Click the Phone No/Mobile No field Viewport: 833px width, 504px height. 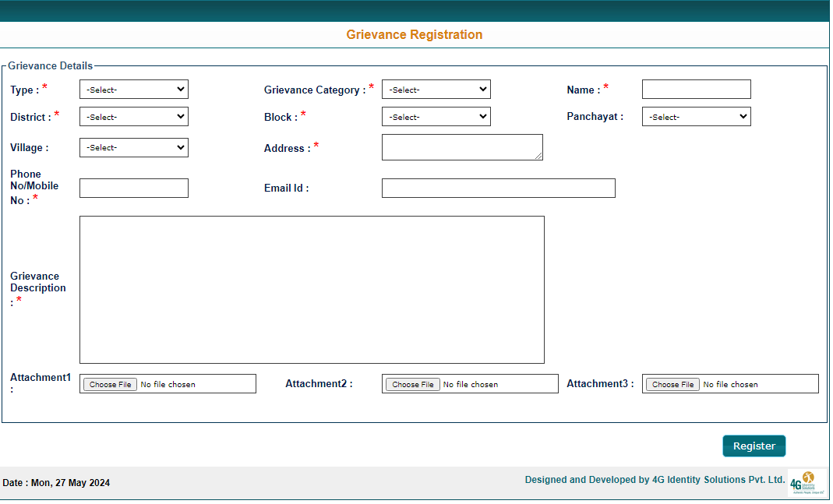pos(133,188)
